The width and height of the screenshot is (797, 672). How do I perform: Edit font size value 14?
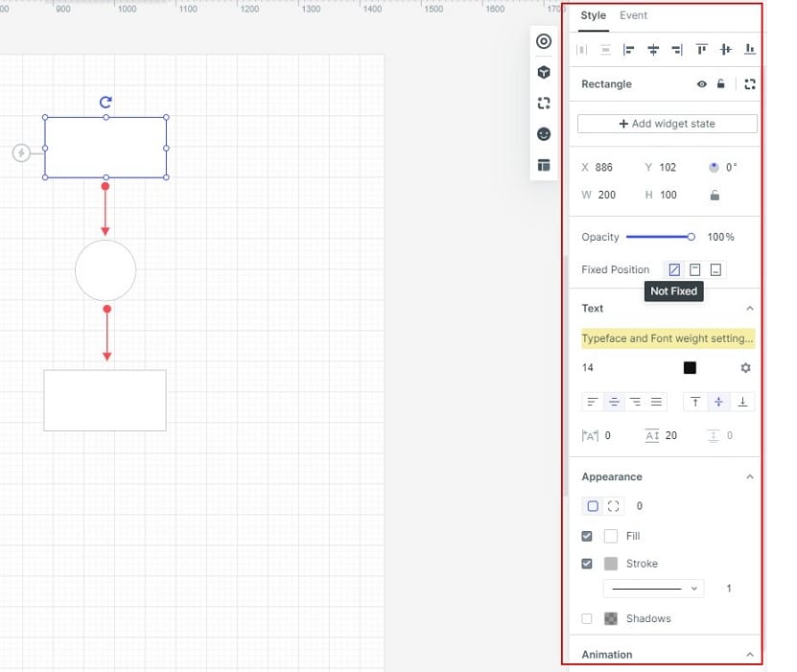[588, 368]
